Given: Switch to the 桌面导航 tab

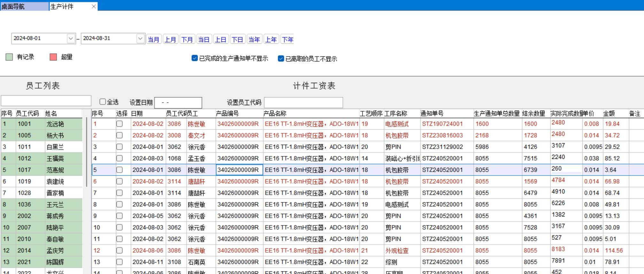Looking at the screenshot, I should [x=24, y=6].
